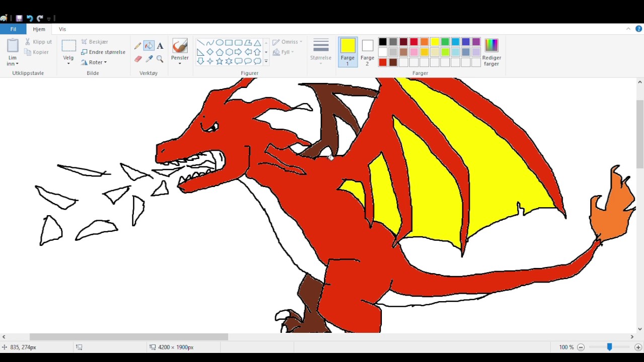Open the Fil menu

[13, 29]
